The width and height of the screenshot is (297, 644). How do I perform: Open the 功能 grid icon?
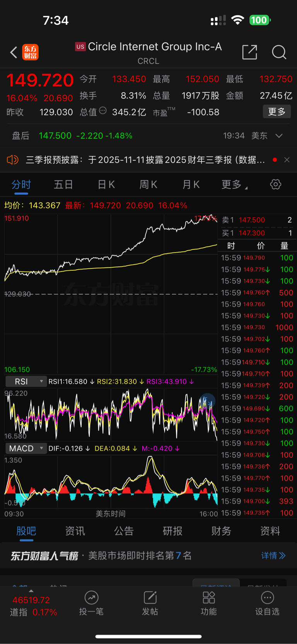tap(209, 598)
